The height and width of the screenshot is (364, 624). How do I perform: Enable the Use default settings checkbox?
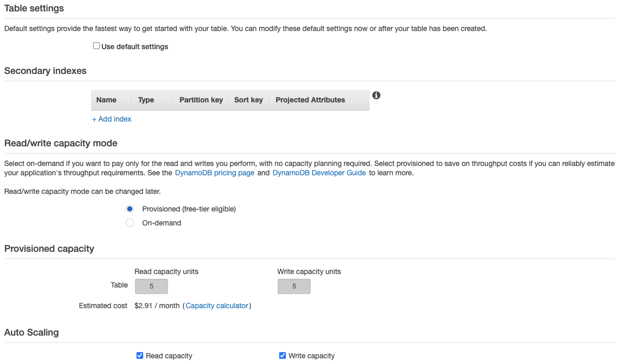click(96, 46)
